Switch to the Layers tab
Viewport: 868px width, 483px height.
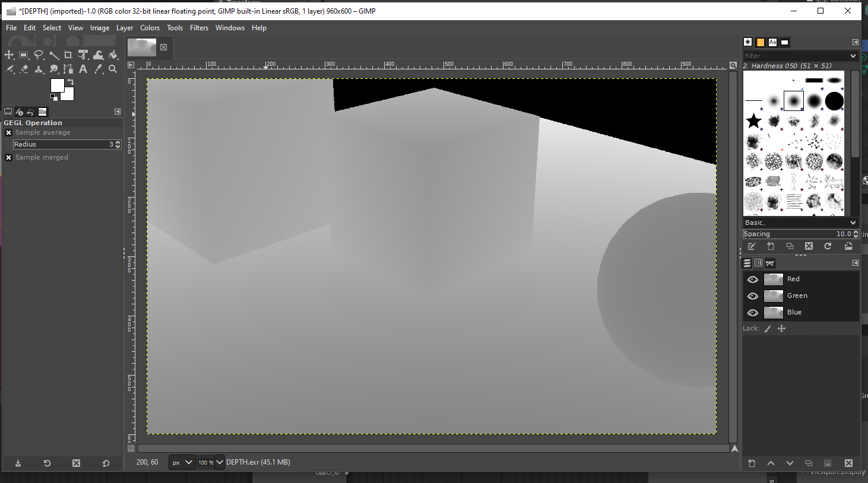pyautogui.click(x=747, y=263)
